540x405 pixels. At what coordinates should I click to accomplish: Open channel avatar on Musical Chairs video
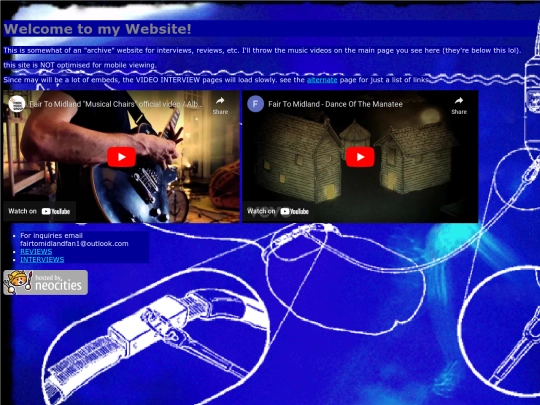click(x=17, y=104)
